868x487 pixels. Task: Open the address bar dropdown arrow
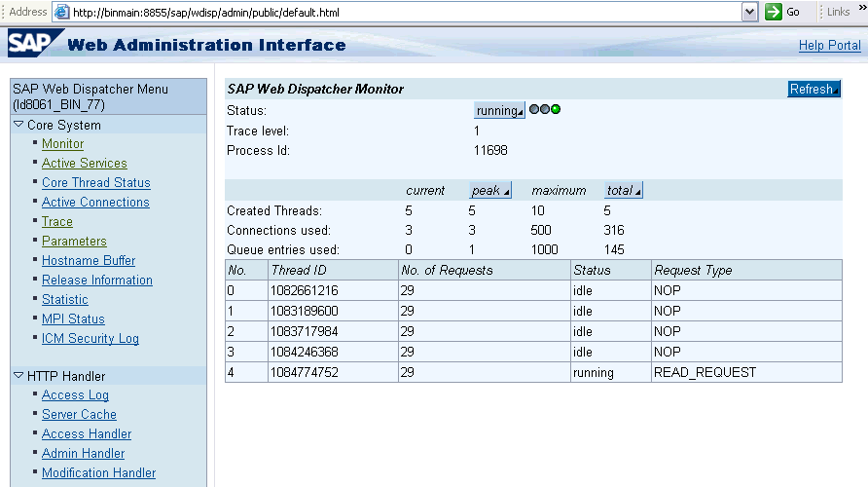(x=749, y=12)
